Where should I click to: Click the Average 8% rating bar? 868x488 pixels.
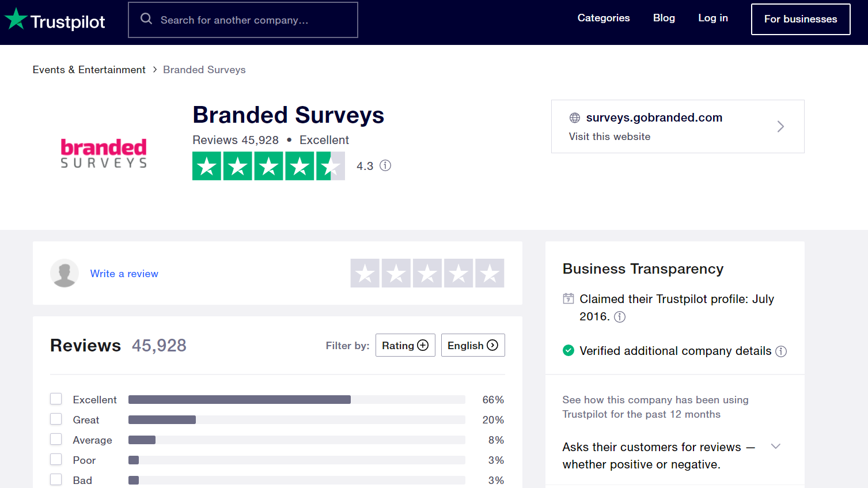(x=297, y=440)
